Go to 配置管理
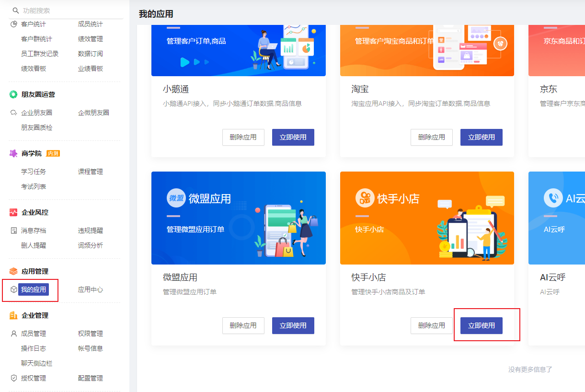This screenshot has width=585, height=392. pos(91,378)
